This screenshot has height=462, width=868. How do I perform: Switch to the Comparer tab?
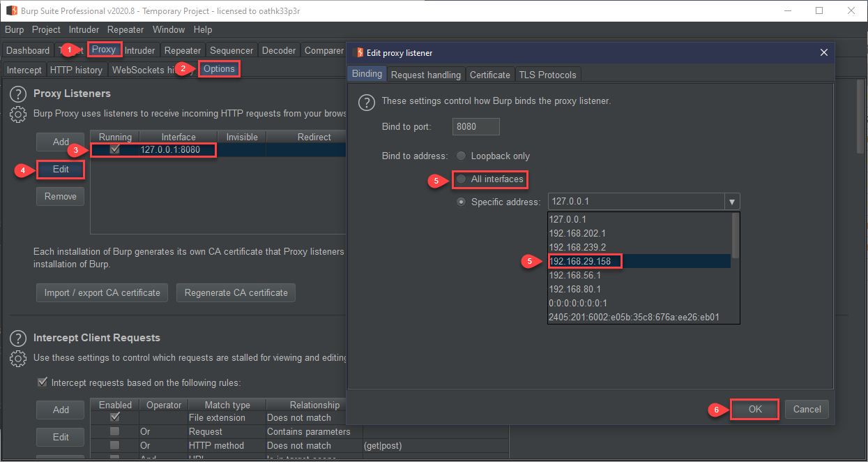click(x=324, y=50)
